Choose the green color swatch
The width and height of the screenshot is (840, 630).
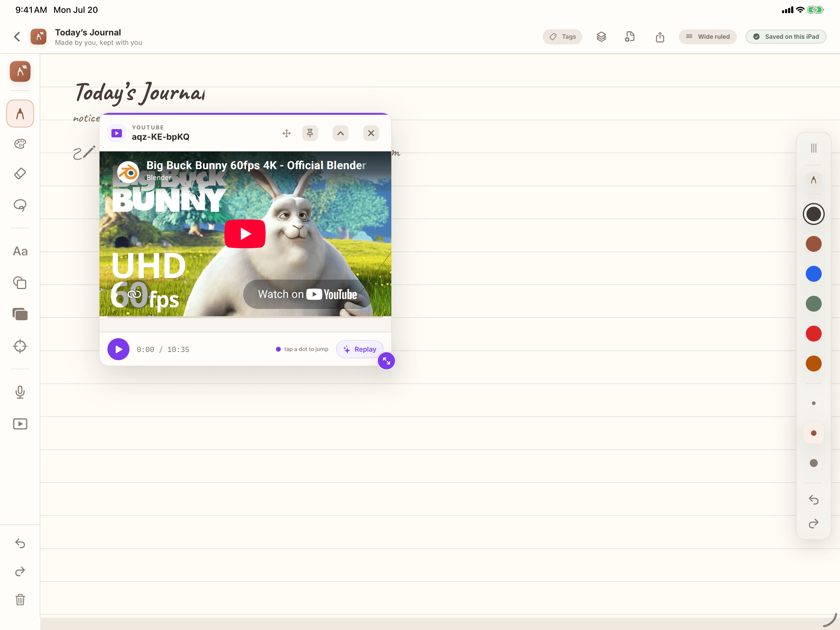[813, 304]
